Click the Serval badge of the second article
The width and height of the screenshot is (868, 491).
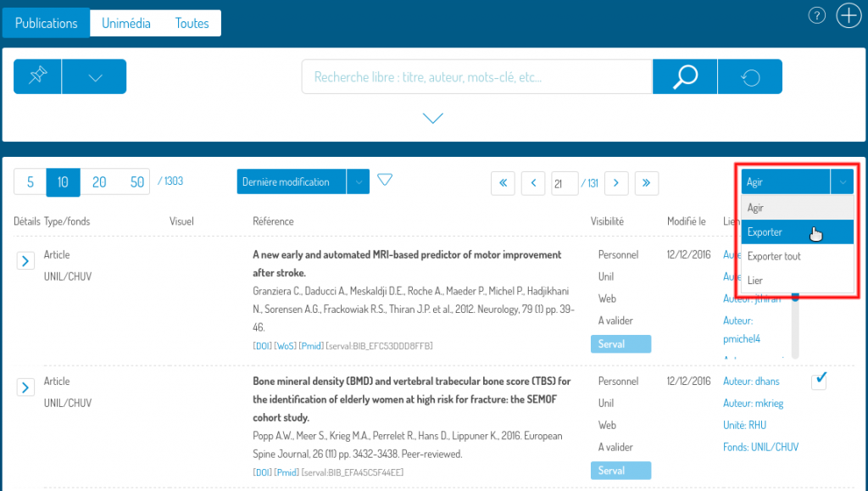620,471
